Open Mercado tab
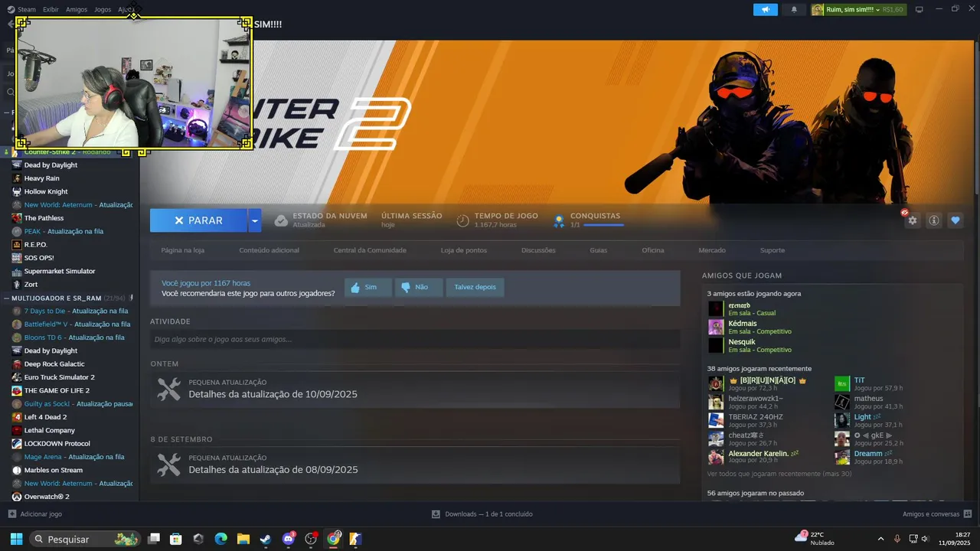The height and width of the screenshot is (551, 980). click(x=712, y=250)
